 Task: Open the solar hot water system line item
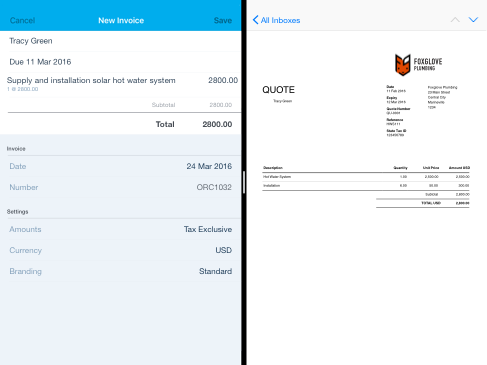coord(121,84)
